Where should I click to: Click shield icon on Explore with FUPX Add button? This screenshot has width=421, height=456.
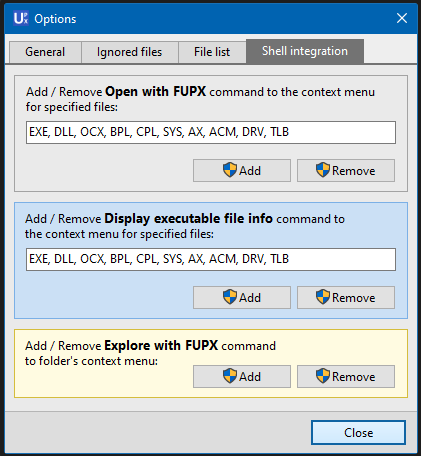tap(230, 376)
